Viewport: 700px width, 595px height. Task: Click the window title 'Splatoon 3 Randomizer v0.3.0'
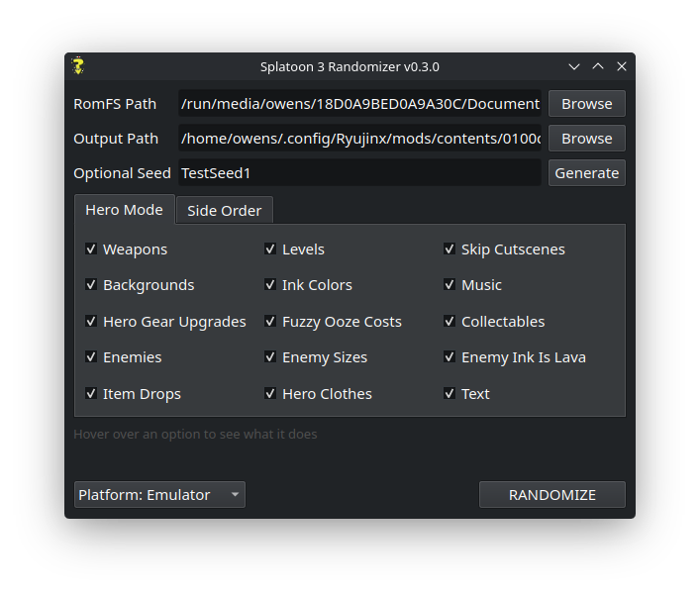pos(350,66)
